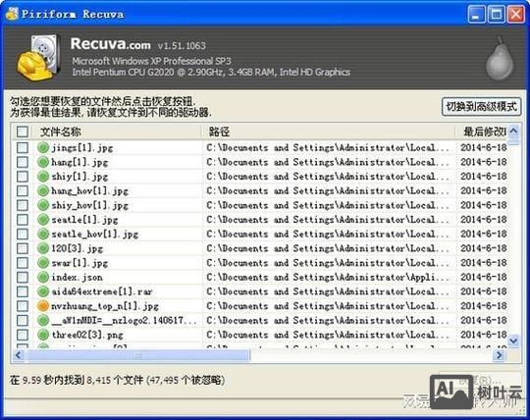Click the Appli... path of index.json

(x=328, y=277)
